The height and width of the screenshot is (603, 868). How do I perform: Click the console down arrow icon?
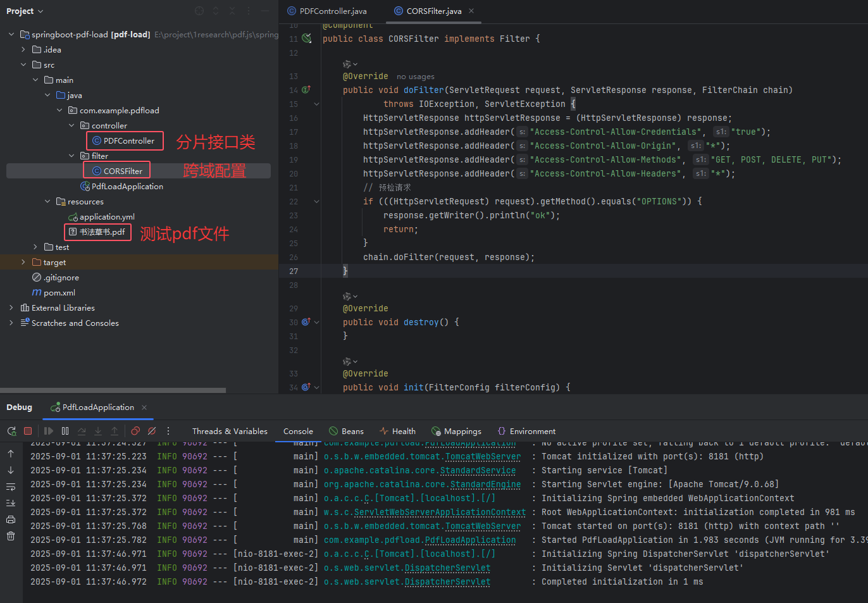click(x=11, y=470)
